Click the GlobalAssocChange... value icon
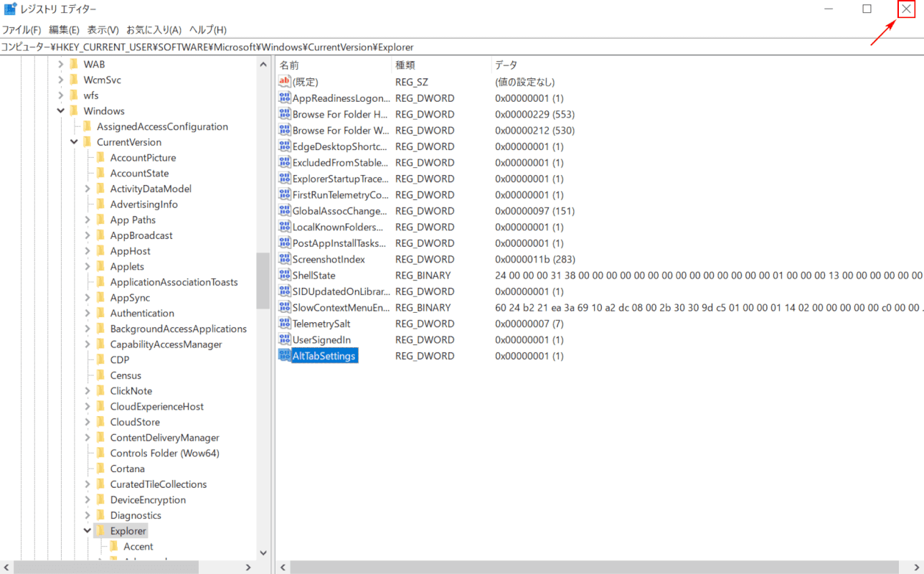The width and height of the screenshot is (924, 574). click(x=284, y=211)
